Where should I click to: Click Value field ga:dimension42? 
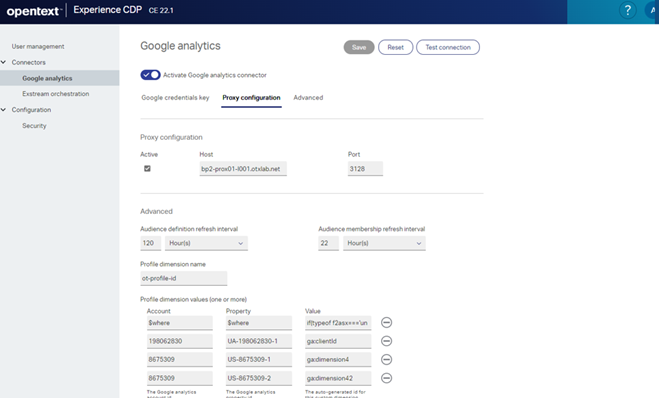pyautogui.click(x=338, y=378)
